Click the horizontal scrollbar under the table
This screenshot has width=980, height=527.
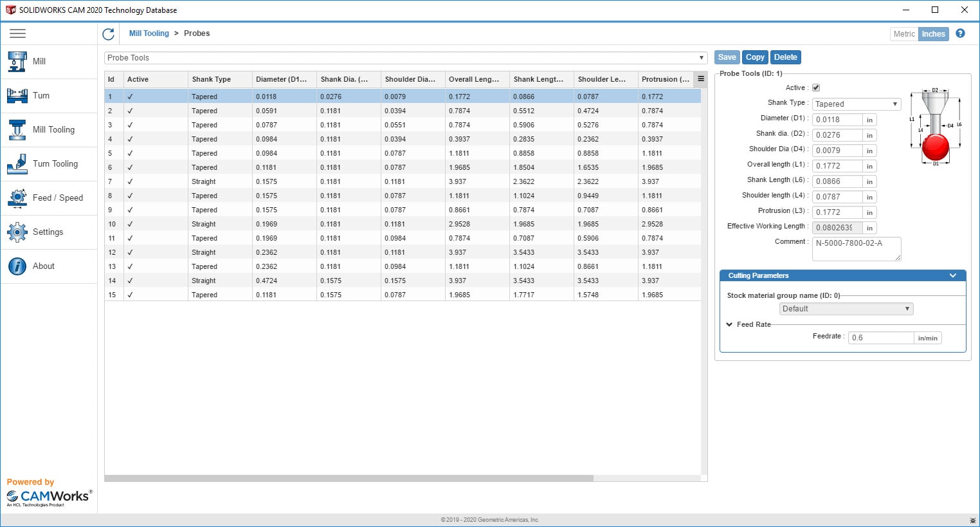(x=349, y=478)
